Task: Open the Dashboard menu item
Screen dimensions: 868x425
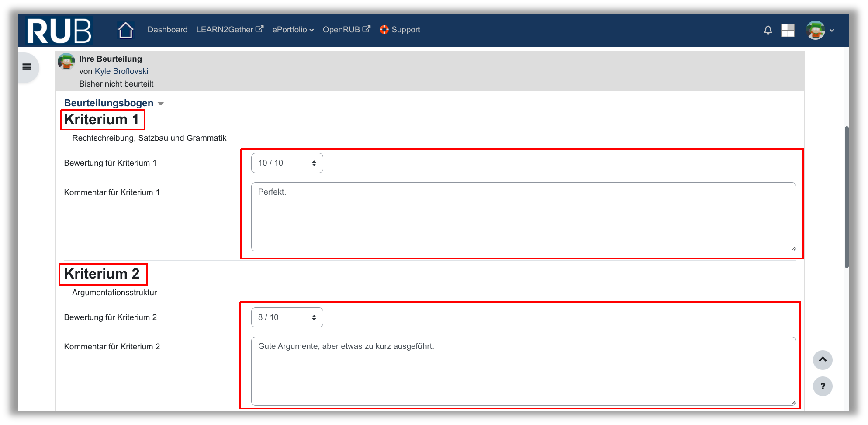Action: (167, 30)
